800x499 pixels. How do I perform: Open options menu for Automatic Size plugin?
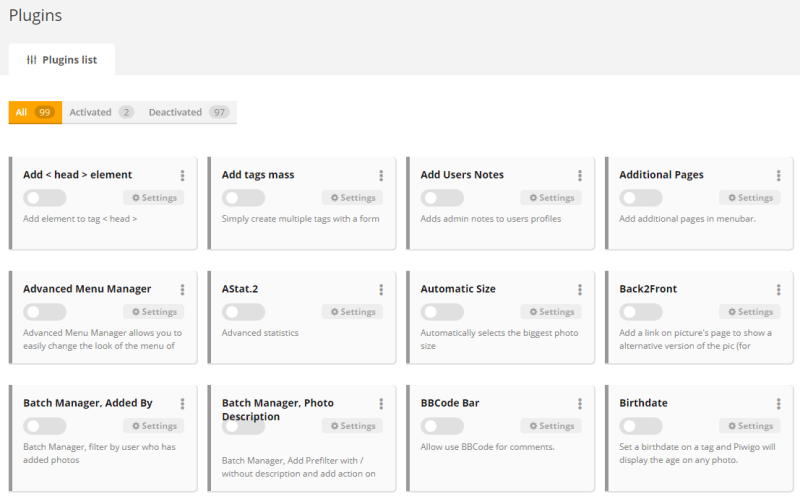tap(580, 290)
